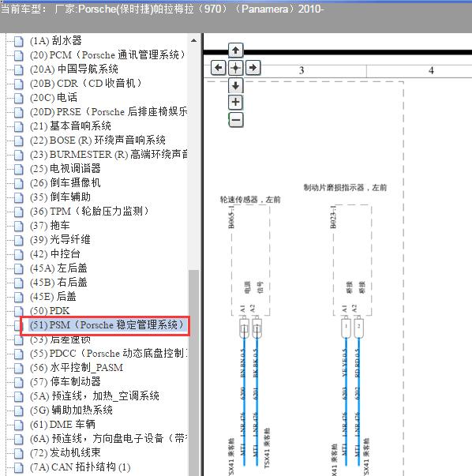Open (45E) 后盖 diagram
The image size is (472, 476).
point(53,297)
